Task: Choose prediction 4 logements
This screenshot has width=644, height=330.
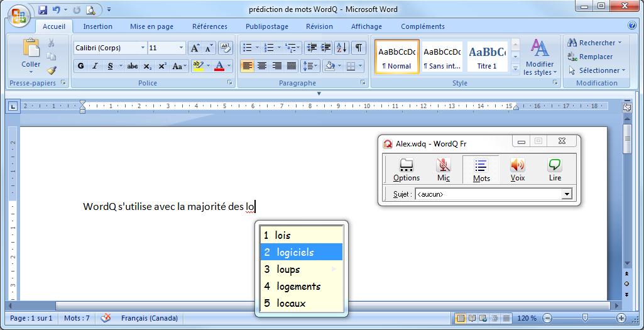Action: tap(301, 286)
